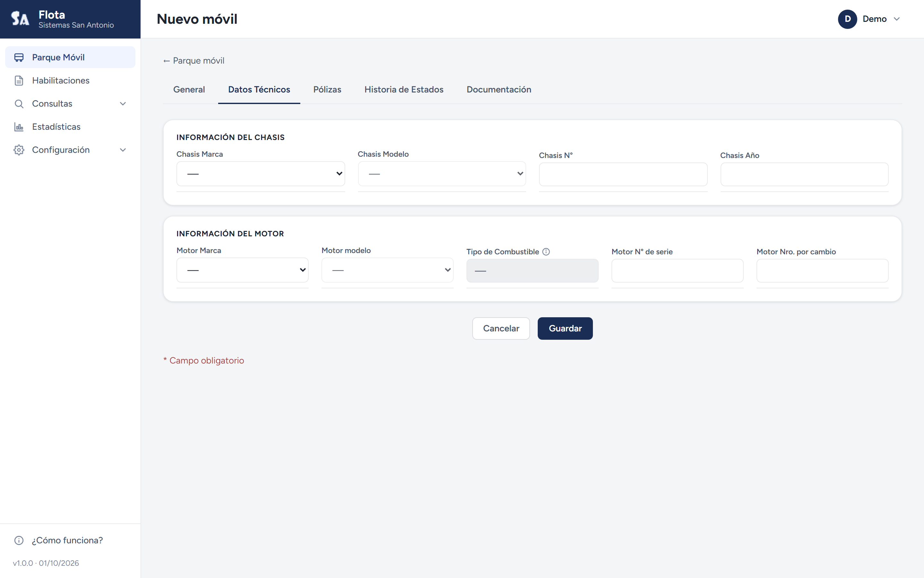Screen dimensions: 924x578
Task: Click the Tipo de Combustible info icon
Action: 546,251
